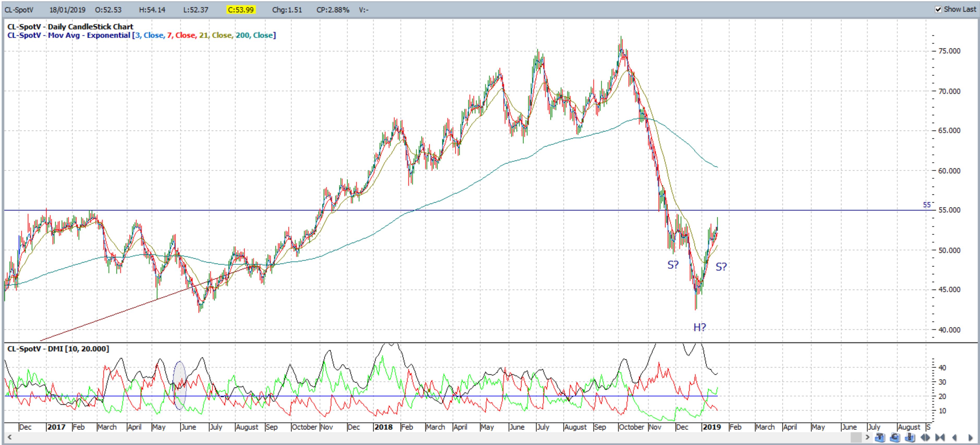Click the 45.000 price axis label

pos(950,290)
